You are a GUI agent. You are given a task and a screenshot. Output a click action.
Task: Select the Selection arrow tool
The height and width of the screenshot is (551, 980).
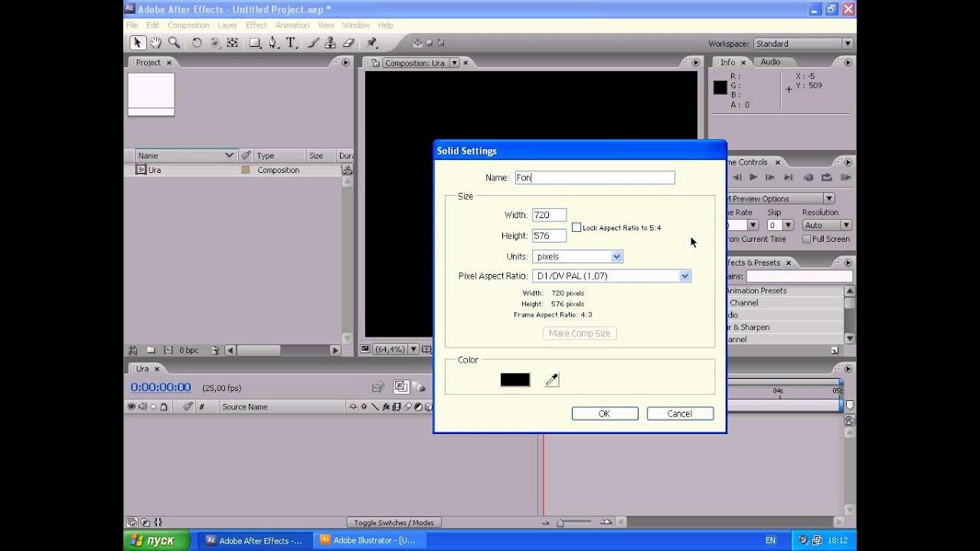pos(138,43)
